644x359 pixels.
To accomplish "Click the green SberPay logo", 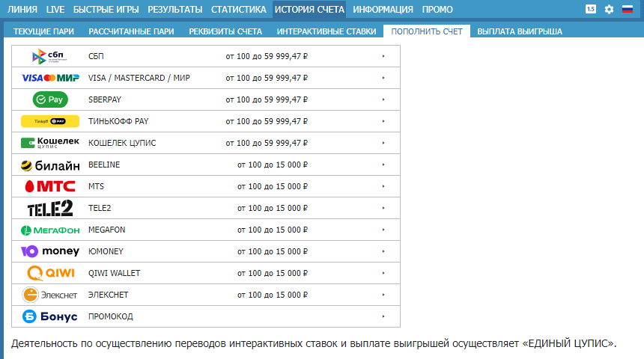I will pyautogui.click(x=50, y=99).
